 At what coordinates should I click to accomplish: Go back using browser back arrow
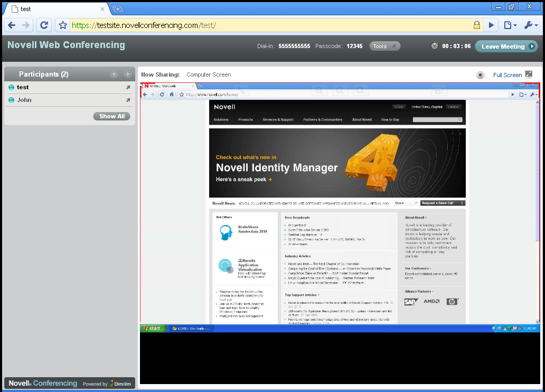(x=12, y=25)
